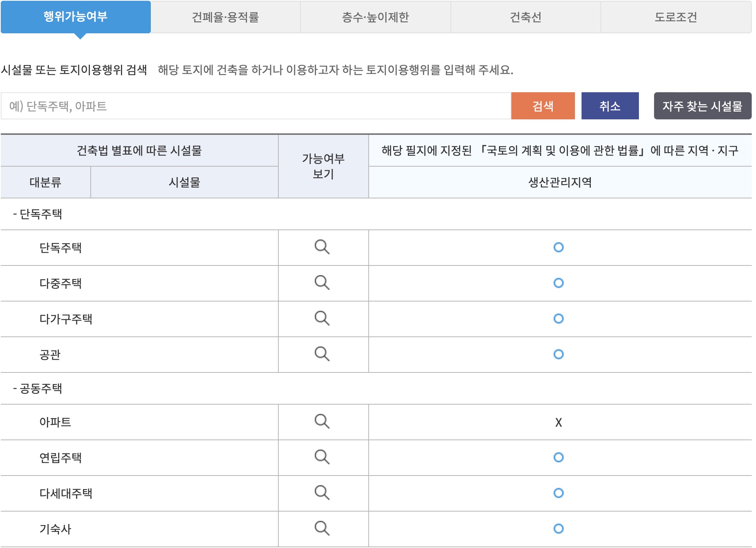Open 가능여부 보기 magnifier for 다중주택
The width and height of the screenshot is (756, 548).
pos(323,283)
